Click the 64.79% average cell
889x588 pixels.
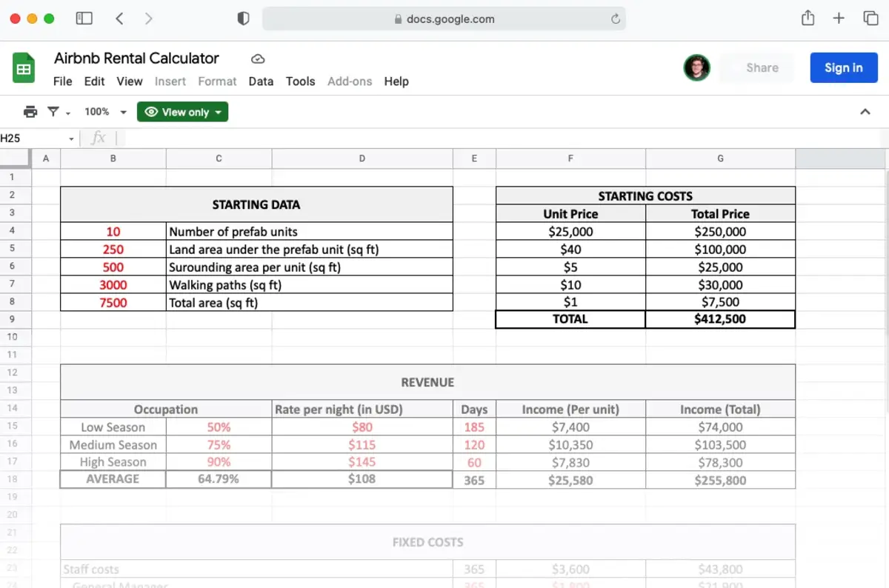point(219,479)
